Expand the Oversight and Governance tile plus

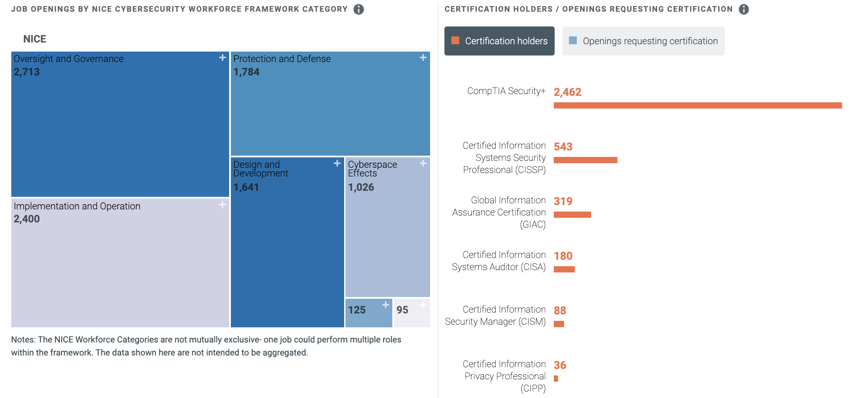coord(223,58)
